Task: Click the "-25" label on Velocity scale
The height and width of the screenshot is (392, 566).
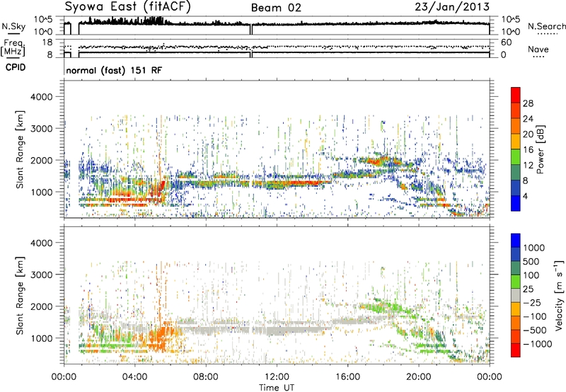Action: (531, 302)
